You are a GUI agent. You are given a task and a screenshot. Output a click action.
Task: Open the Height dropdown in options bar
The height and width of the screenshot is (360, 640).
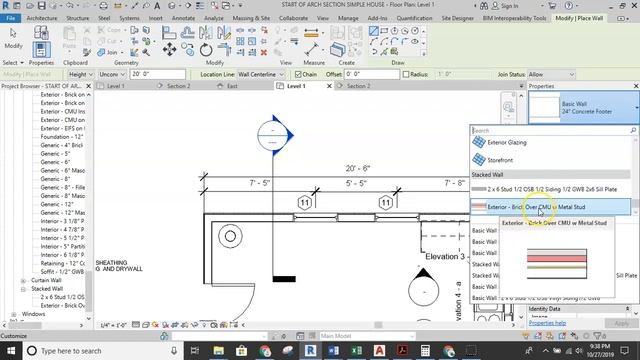[81, 74]
